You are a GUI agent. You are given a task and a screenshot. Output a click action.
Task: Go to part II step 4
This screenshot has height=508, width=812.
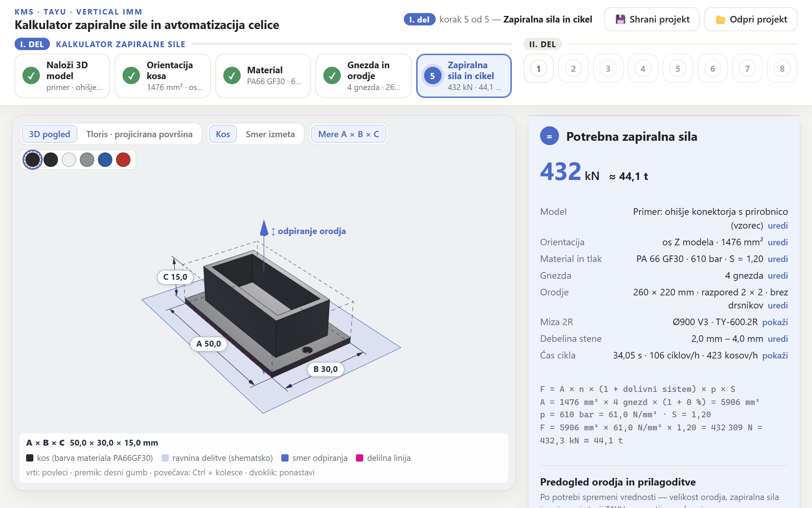click(643, 69)
